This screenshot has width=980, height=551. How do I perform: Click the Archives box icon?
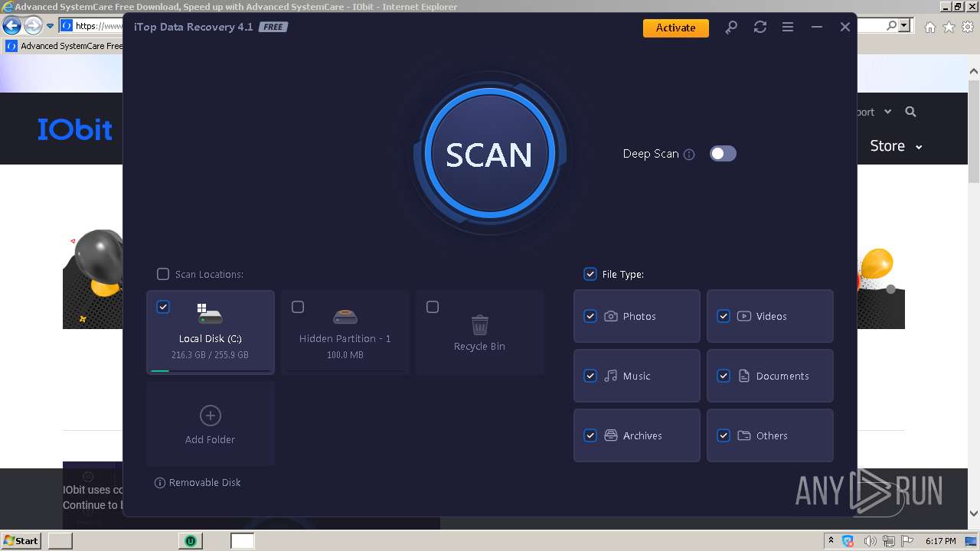(611, 435)
